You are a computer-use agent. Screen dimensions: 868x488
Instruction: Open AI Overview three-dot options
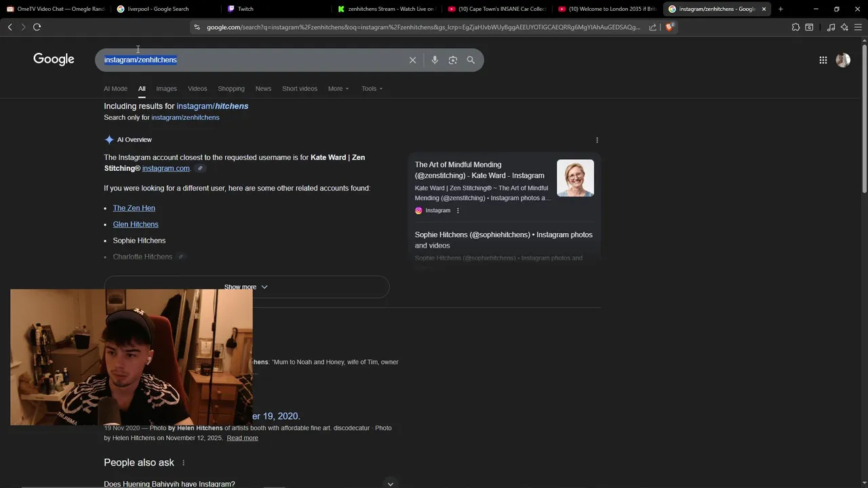597,140
